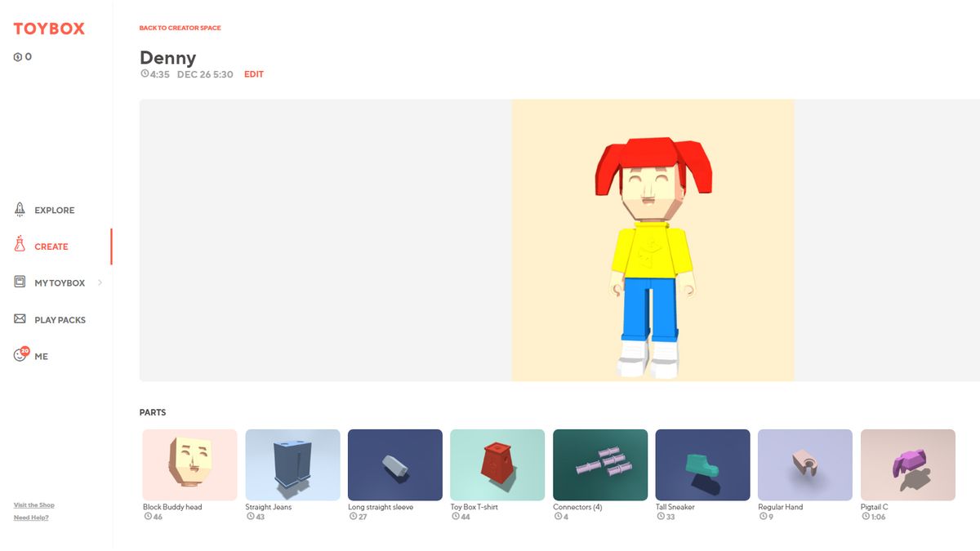Switch to the Create section

(x=51, y=246)
